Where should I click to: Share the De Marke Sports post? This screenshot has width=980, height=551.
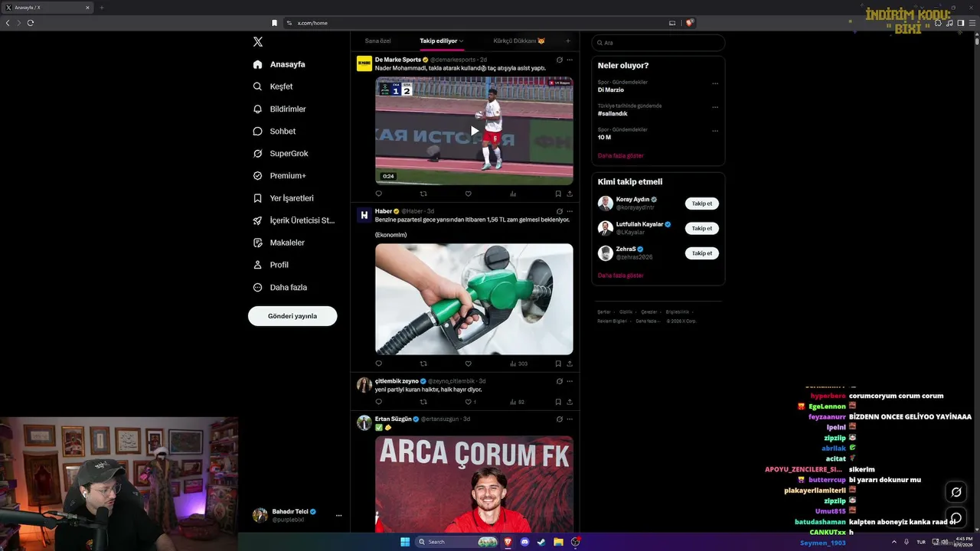pyautogui.click(x=570, y=194)
